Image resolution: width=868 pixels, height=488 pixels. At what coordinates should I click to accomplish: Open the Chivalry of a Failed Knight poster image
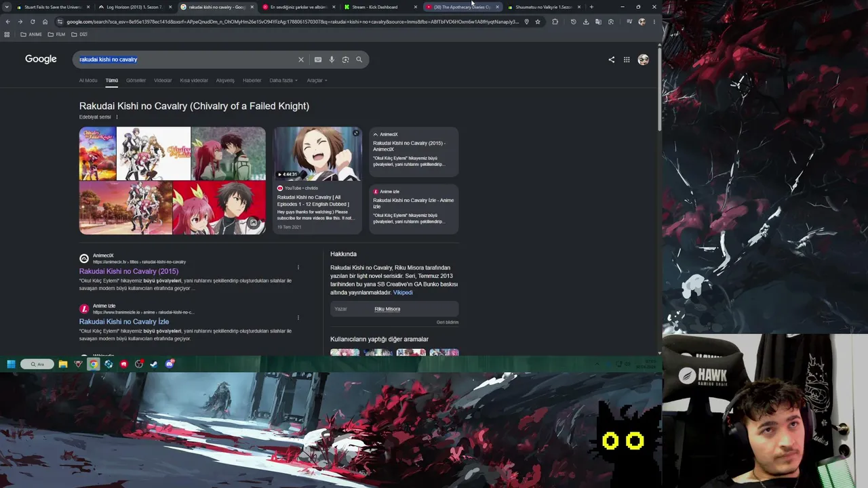tap(98, 153)
